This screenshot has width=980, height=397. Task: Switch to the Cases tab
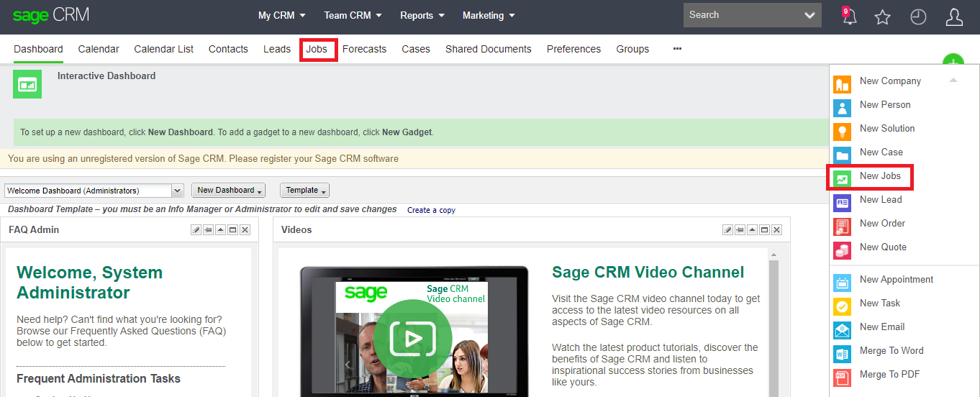416,49
